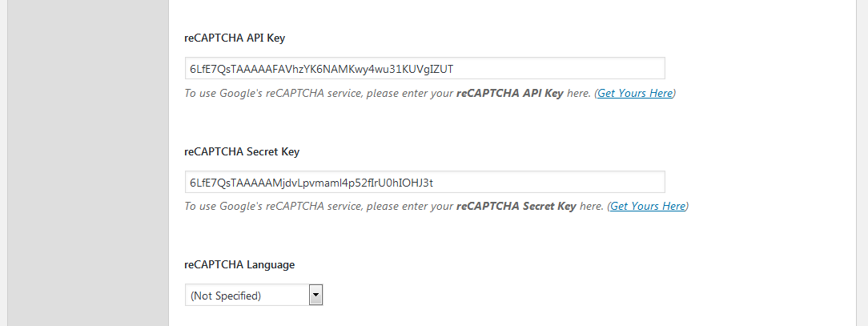The height and width of the screenshot is (326, 868).
Task: Click the word "here." in API Key help text
Action: [x=579, y=93]
